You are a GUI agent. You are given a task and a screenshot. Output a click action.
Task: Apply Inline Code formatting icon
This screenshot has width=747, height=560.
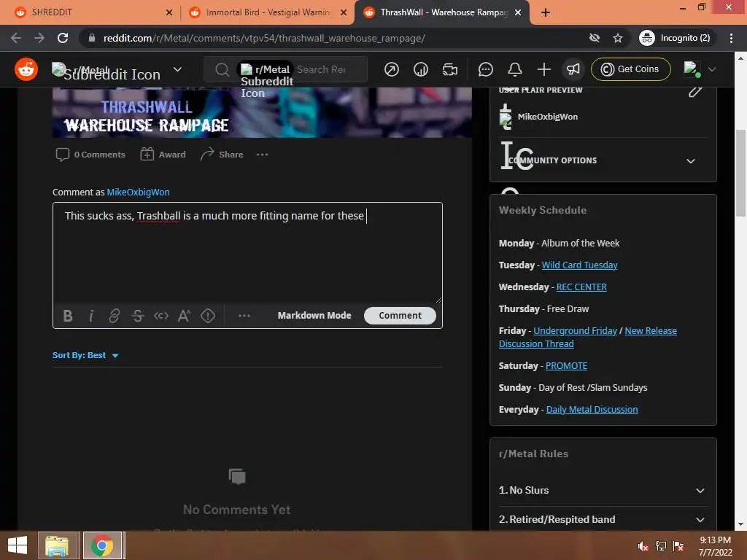tap(161, 316)
